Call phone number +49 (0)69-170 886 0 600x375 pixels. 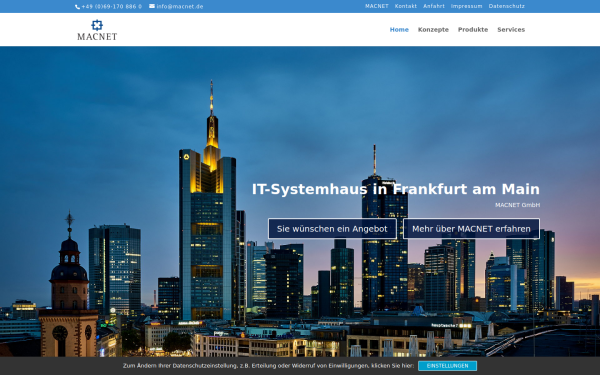pyautogui.click(x=111, y=7)
